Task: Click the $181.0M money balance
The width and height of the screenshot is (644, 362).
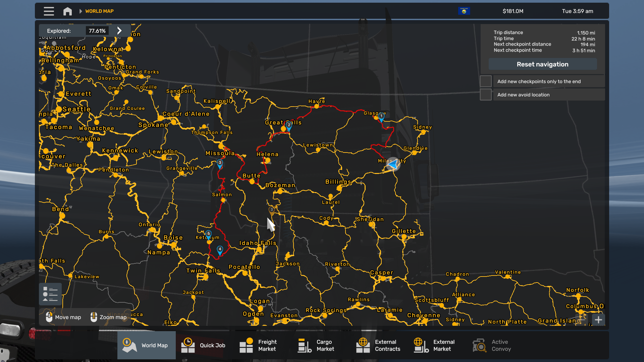Action: tap(513, 11)
